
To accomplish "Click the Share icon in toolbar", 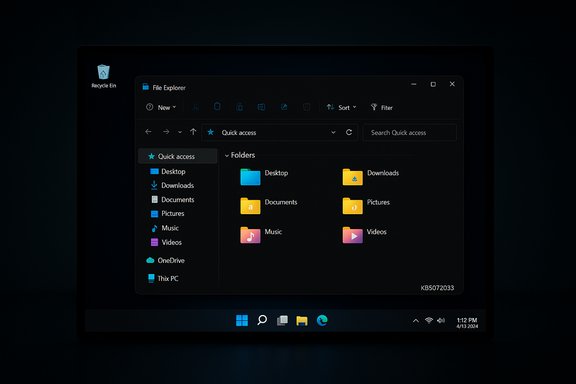I will (x=284, y=107).
